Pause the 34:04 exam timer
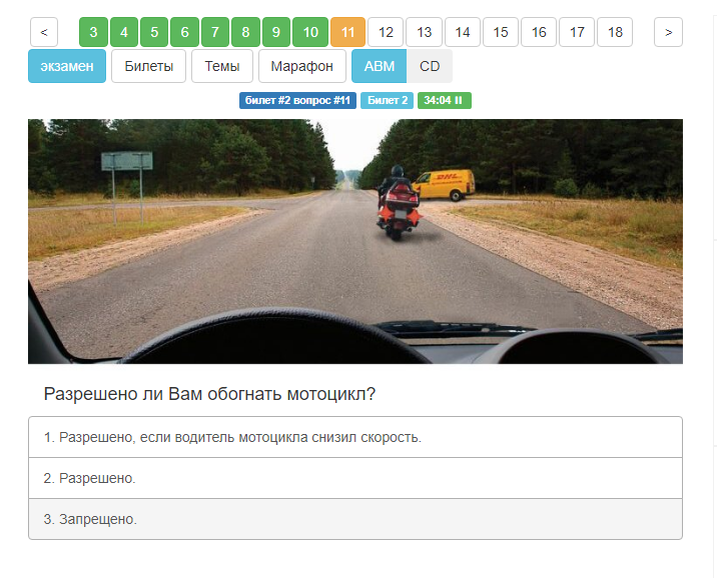 pos(444,100)
